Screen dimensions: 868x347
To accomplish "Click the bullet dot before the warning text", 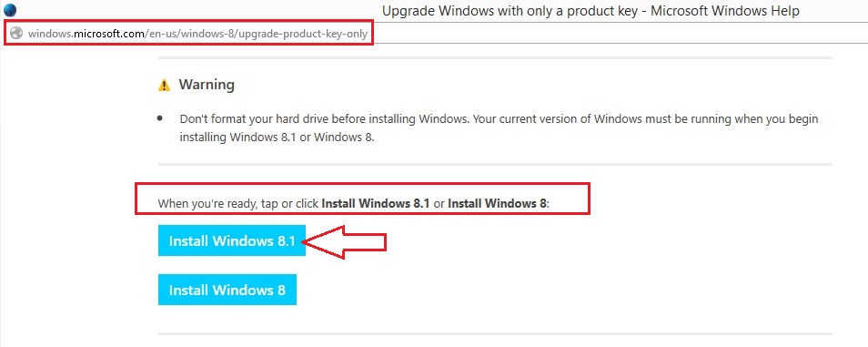I will click(160, 118).
